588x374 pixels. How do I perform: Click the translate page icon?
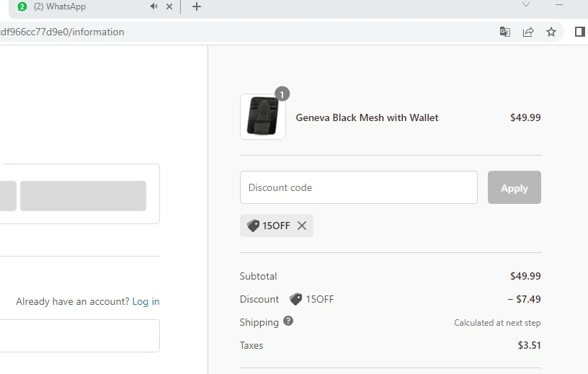pos(504,32)
